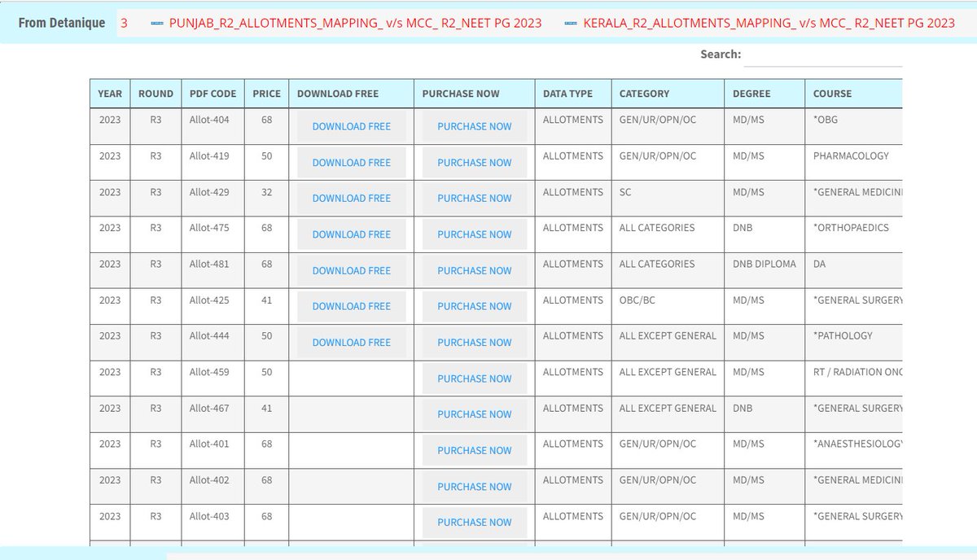Click the DA course cell
The width and height of the screenshot is (977, 560).
pos(853,270)
